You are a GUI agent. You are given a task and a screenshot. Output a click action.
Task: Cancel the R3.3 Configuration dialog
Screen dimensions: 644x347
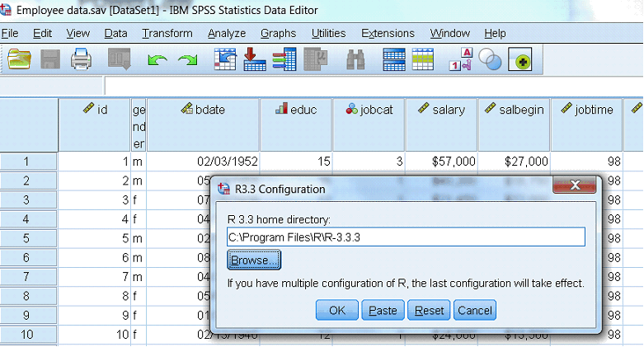click(475, 310)
